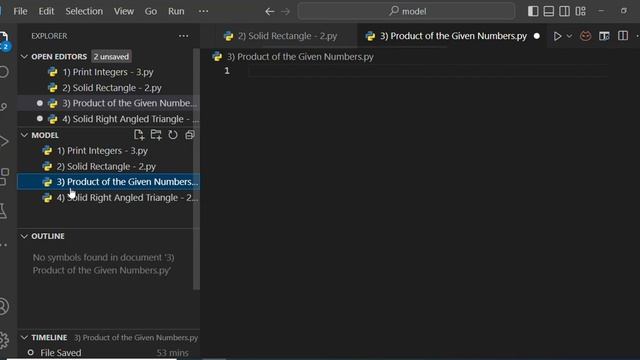Image resolution: width=640 pixels, height=360 pixels.
Task: Customize layout icon in title bar
Action: point(580,11)
